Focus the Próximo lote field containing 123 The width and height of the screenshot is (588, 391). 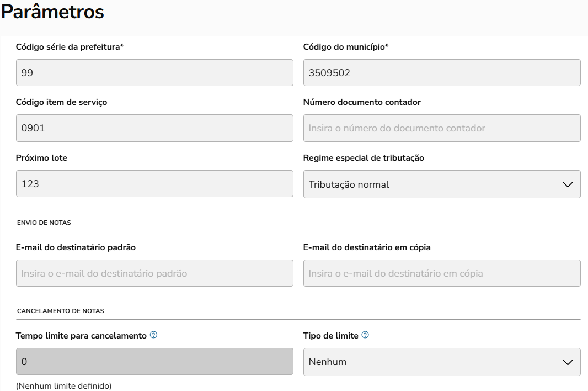(x=154, y=184)
